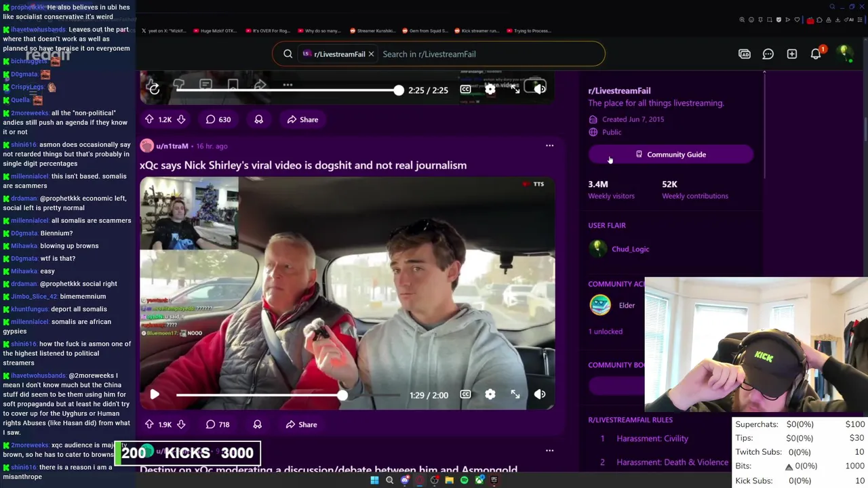The height and width of the screenshot is (488, 868).
Task: Click the search magnifier icon in Reddit bar
Action: [x=288, y=54]
